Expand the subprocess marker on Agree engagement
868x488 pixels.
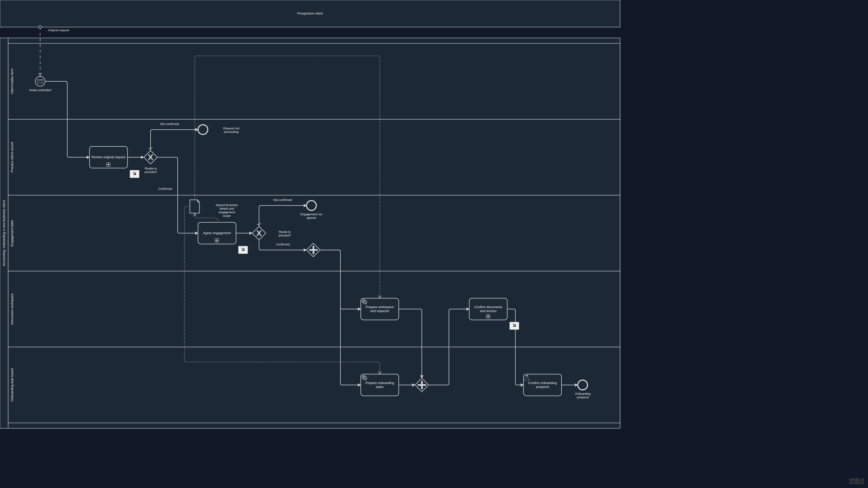(217, 240)
